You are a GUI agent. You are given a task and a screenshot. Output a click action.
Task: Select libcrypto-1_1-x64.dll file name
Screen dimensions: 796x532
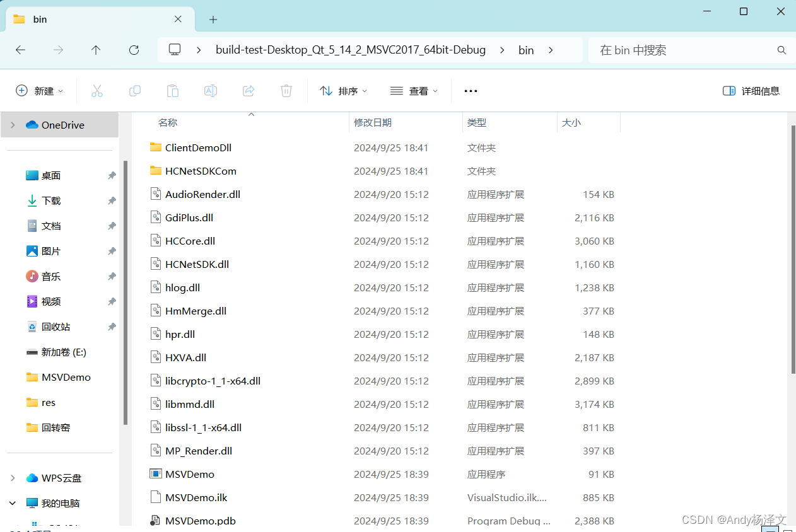pos(213,381)
